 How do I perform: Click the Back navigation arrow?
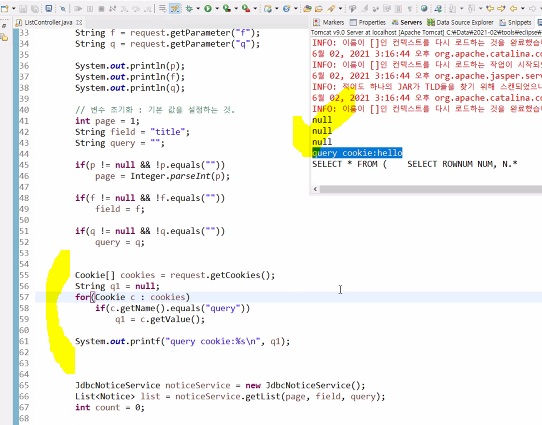(514, 9)
